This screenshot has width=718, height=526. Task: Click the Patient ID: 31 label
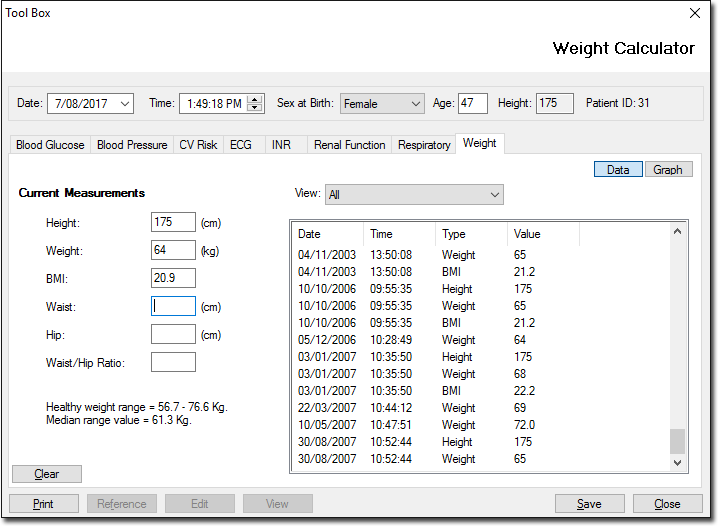point(618,103)
